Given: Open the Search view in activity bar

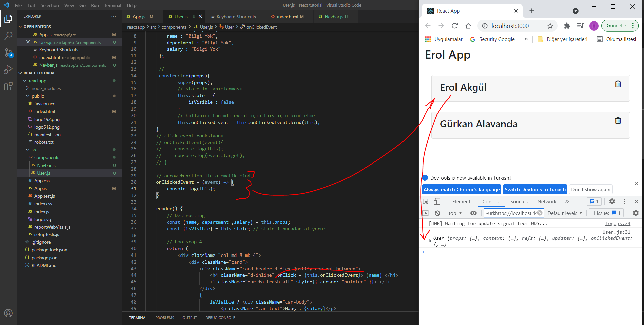Looking at the screenshot, I should point(8,36).
